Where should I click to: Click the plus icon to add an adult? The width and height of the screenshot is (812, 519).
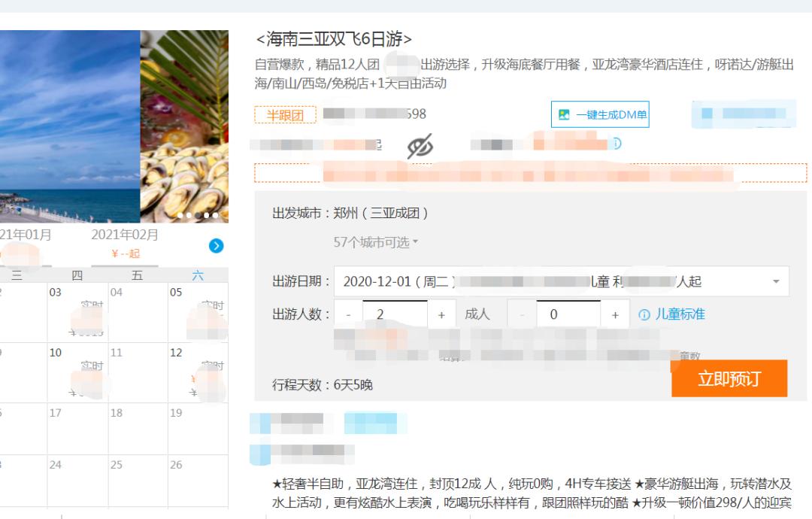click(442, 314)
